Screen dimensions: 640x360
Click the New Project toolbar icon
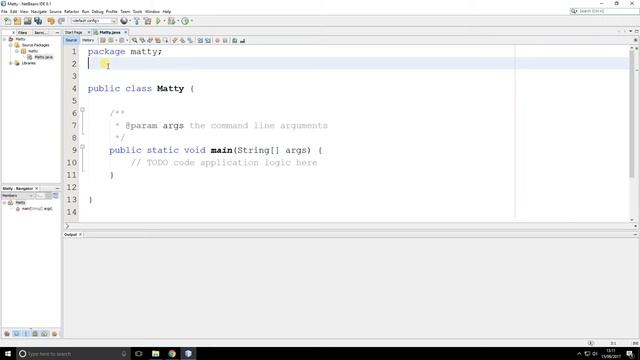[17, 21]
